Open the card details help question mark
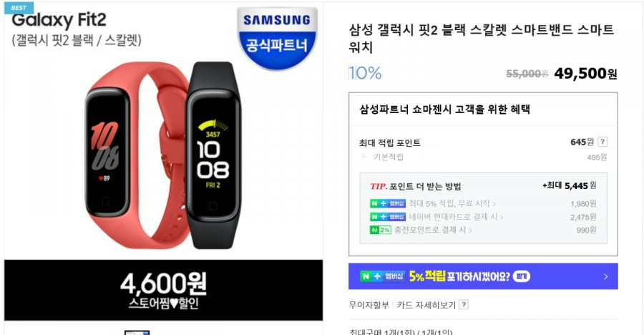The width and height of the screenshot is (644, 335). click(464, 305)
